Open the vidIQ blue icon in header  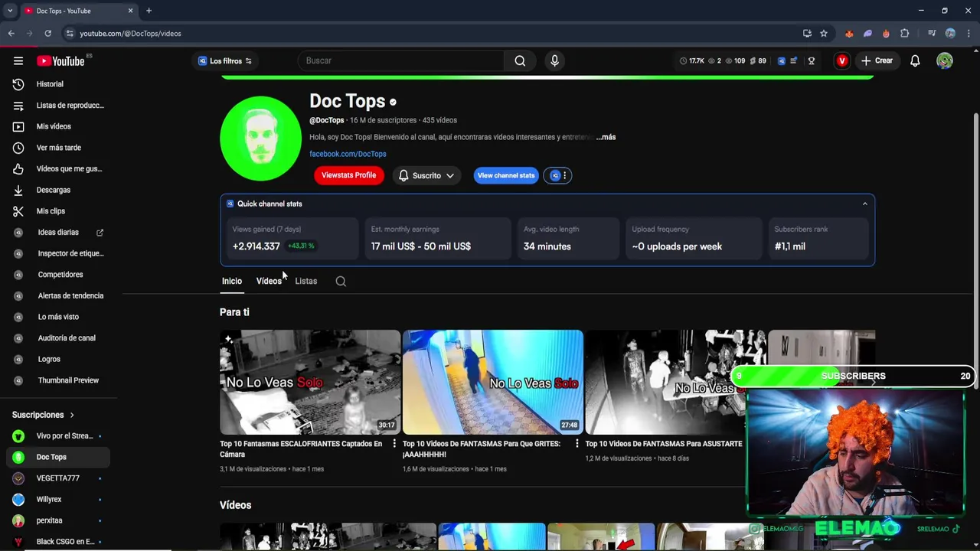tap(782, 61)
